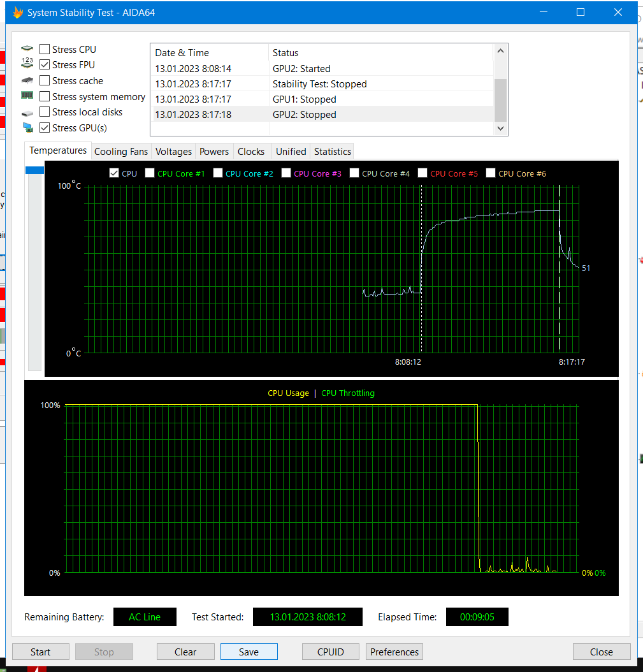
Task: Disable the Stress GPU(s) checkbox
Action: pos(45,128)
